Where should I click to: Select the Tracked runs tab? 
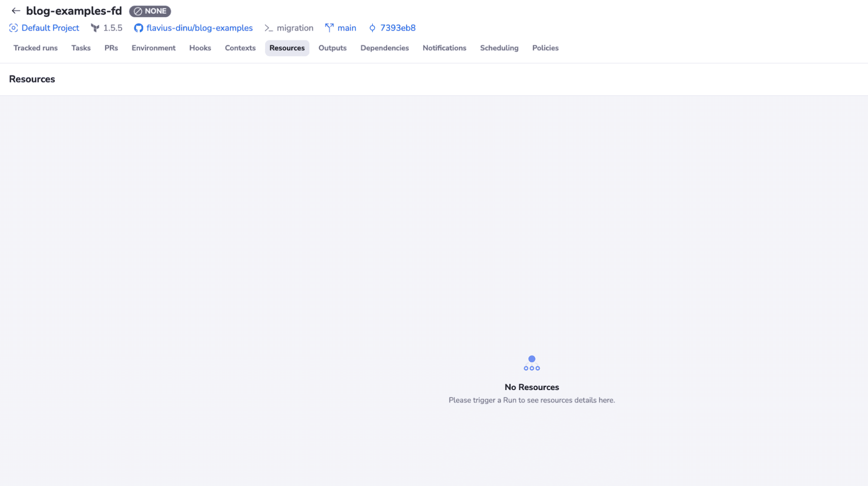pos(35,48)
